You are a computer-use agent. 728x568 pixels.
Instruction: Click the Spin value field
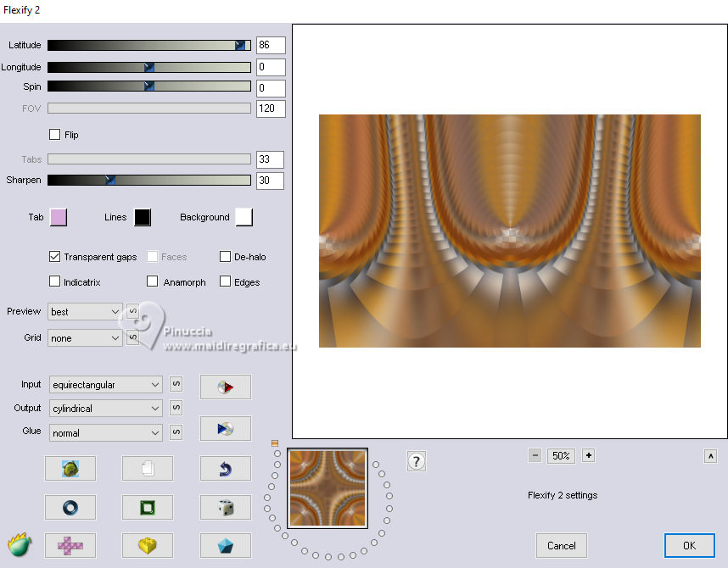pyautogui.click(x=271, y=88)
